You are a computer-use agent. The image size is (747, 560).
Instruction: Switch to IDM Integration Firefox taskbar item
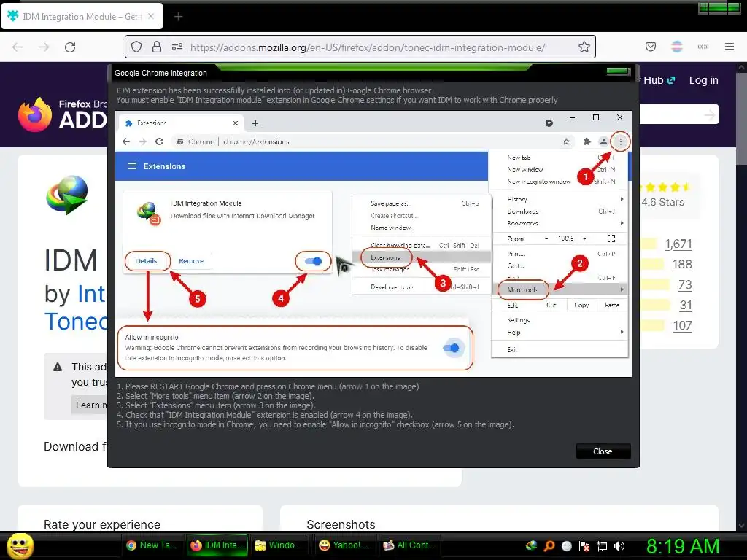[217, 545]
